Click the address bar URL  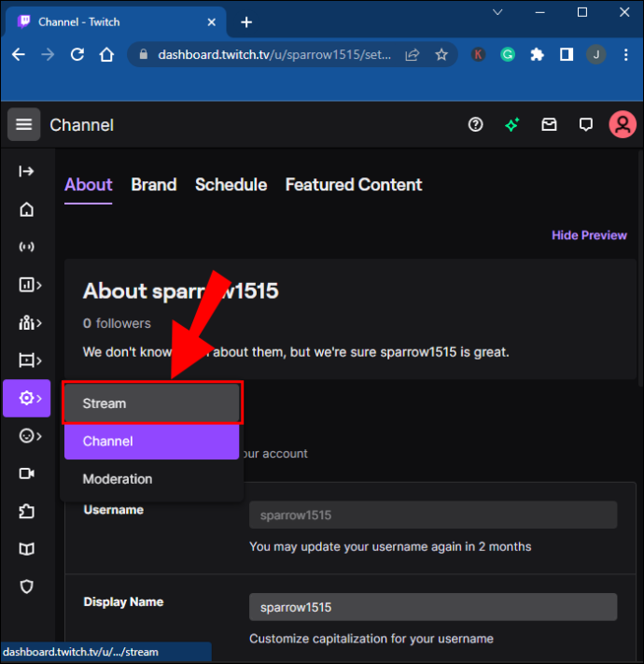tap(274, 54)
